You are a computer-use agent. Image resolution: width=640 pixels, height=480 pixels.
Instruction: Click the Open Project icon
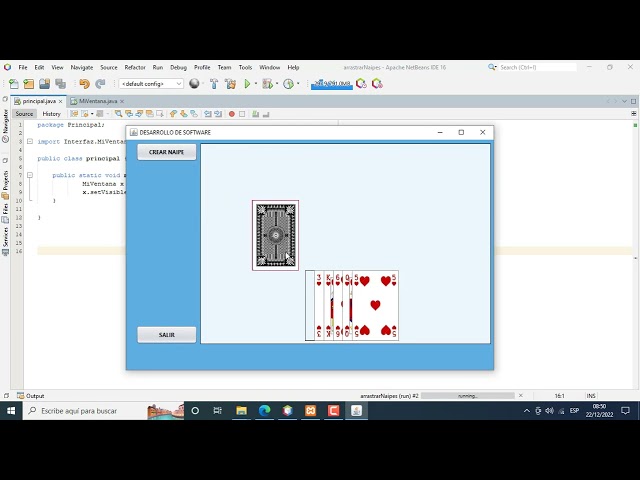pos(44,84)
